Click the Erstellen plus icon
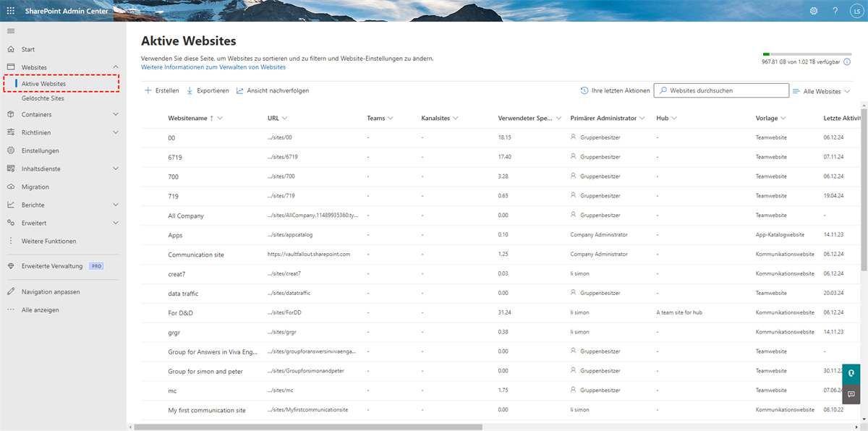Viewport: 868px width, 431px height. (x=148, y=90)
